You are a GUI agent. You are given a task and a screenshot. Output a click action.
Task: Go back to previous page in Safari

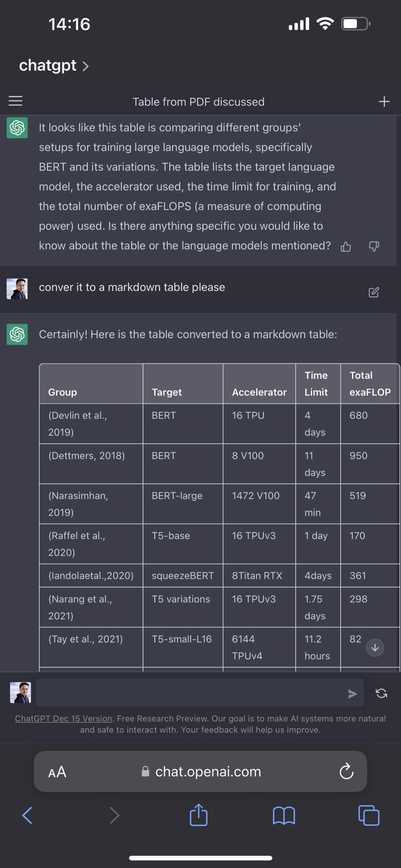click(27, 815)
